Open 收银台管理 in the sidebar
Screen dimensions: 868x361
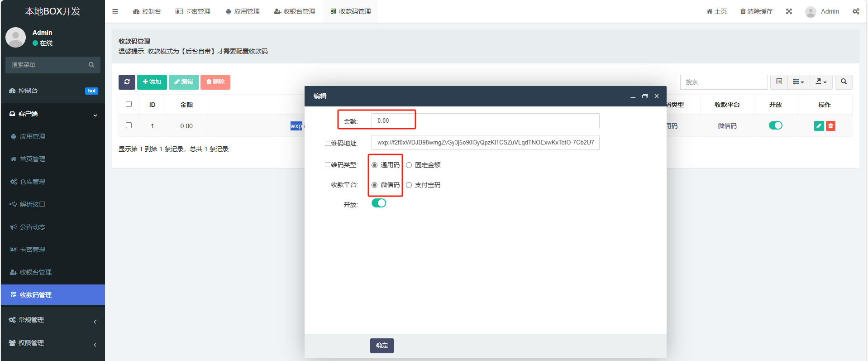click(x=35, y=272)
